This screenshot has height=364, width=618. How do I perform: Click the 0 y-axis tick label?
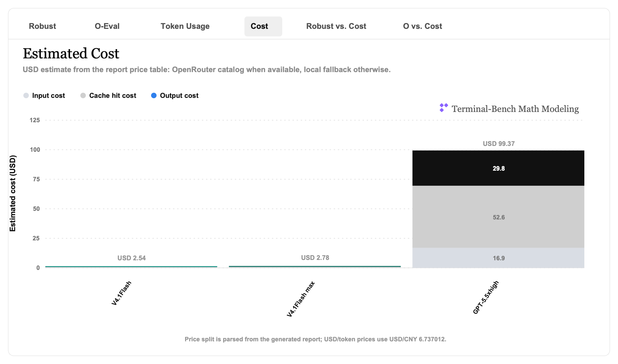(38, 268)
